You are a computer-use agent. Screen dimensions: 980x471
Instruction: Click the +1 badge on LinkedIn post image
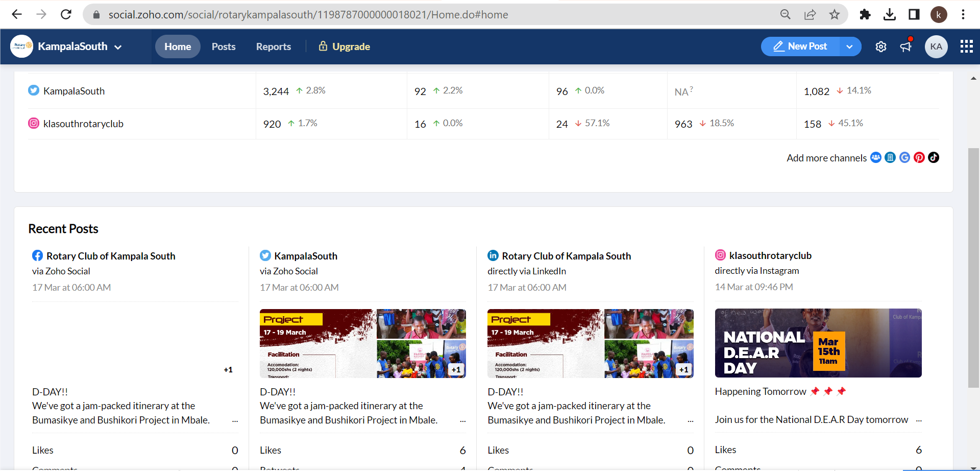tap(684, 370)
